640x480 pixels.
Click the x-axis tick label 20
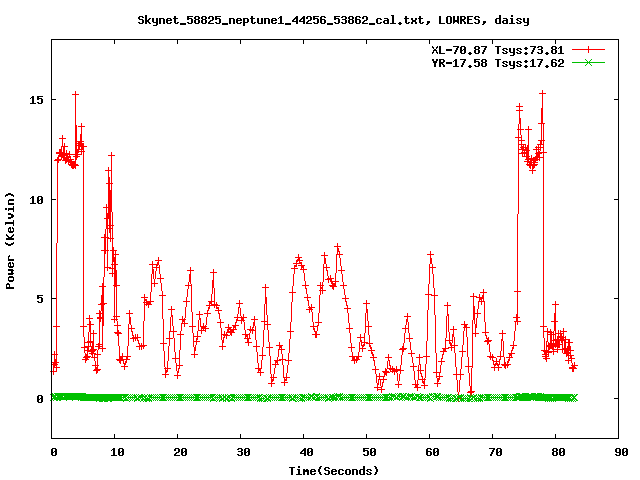coord(180,452)
